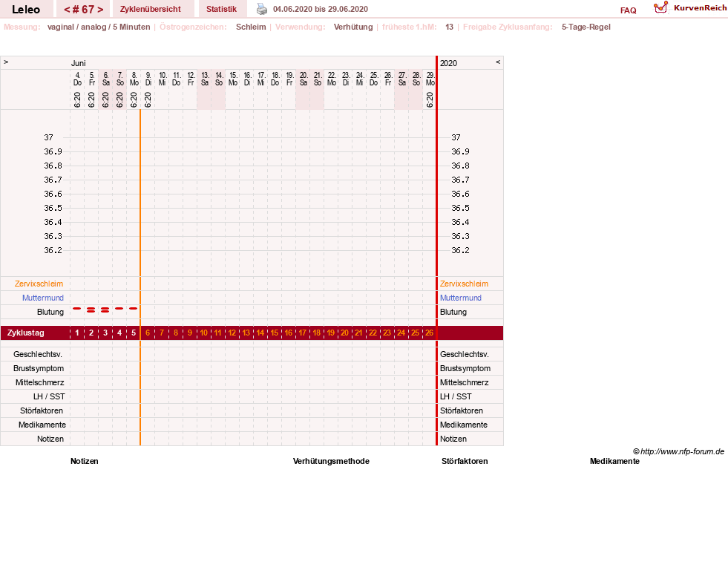This screenshot has height=579, width=728.
Task: Open the KurvenReich link
Action: point(700,8)
